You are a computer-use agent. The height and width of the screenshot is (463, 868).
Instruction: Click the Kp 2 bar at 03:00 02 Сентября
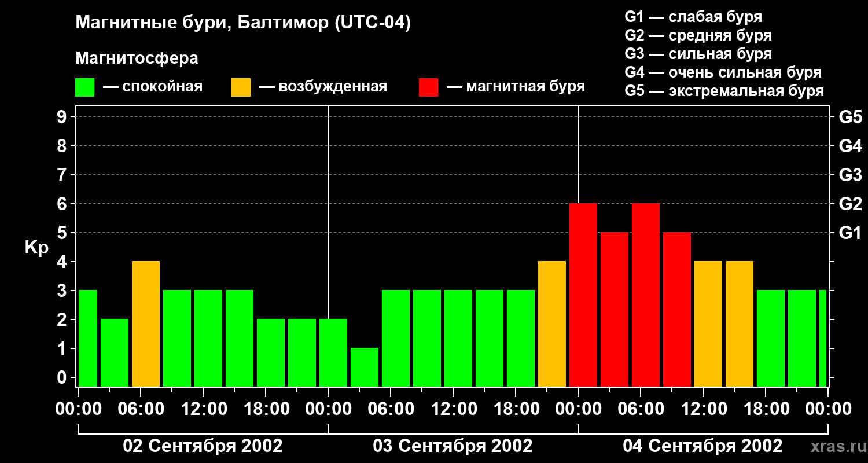pos(115,353)
